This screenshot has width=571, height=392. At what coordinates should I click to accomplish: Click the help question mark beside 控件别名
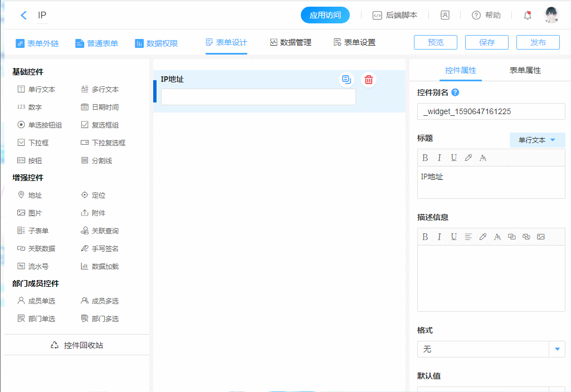coord(455,92)
